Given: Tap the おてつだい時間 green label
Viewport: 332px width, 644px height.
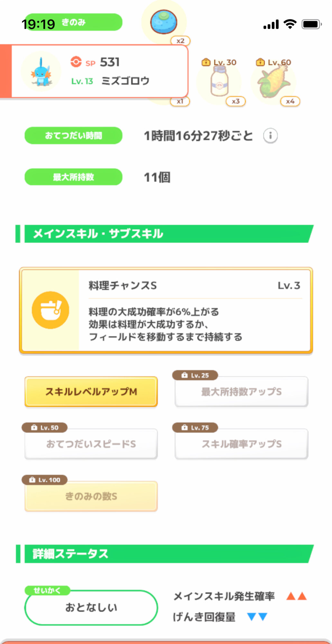Looking at the screenshot, I should 73,136.
